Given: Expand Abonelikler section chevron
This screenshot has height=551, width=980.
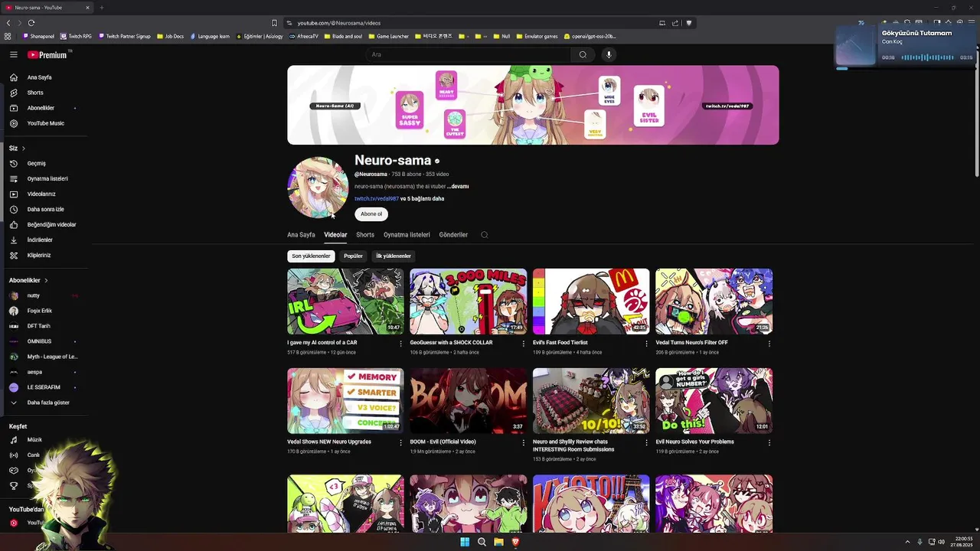Looking at the screenshot, I should [46, 281].
